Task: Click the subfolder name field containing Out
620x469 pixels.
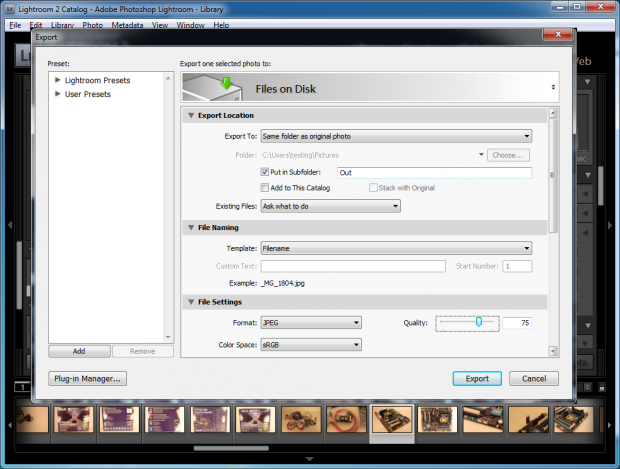Action: pos(435,173)
